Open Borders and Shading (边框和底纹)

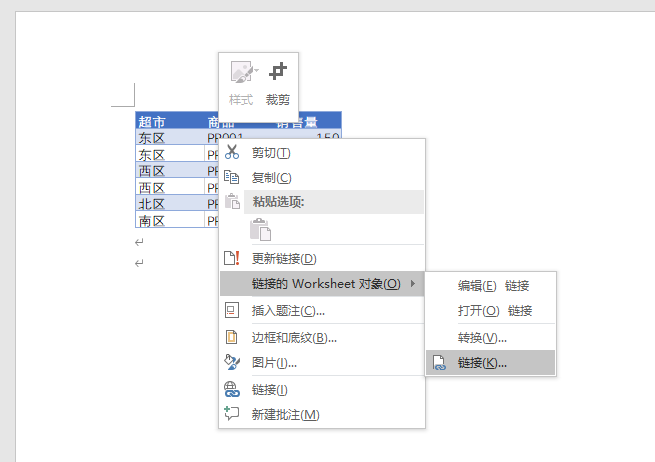click(294, 337)
